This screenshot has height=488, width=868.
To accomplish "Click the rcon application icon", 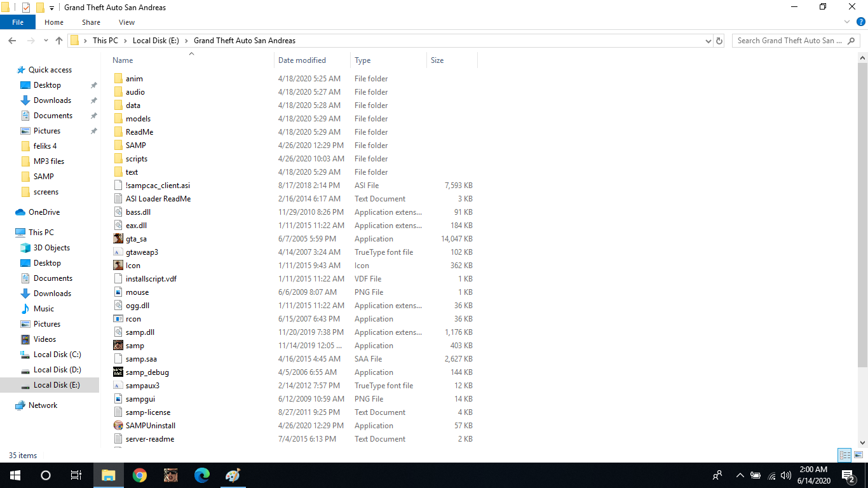I will [x=118, y=319].
